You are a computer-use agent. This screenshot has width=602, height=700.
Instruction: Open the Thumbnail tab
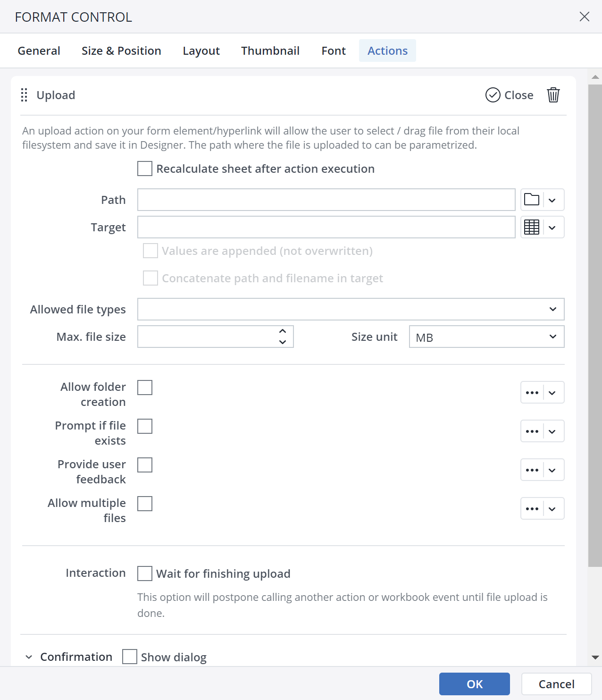tap(270, 51)
